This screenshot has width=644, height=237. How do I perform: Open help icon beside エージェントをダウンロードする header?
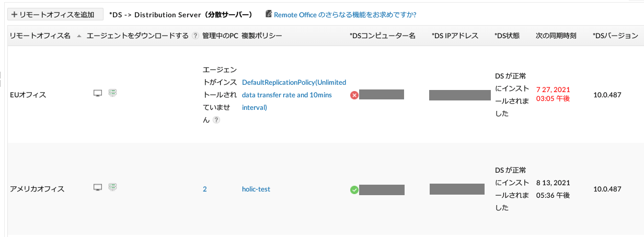(x=195, y=36)
